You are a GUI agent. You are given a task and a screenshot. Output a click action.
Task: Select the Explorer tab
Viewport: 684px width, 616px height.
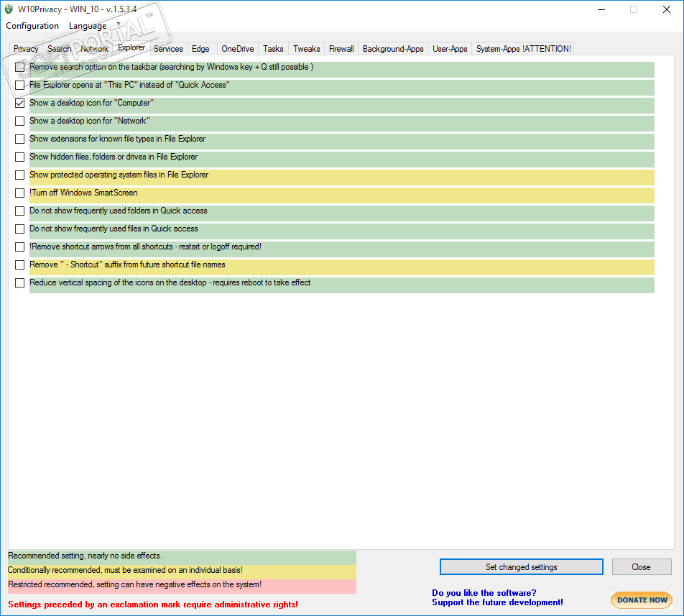131,47
